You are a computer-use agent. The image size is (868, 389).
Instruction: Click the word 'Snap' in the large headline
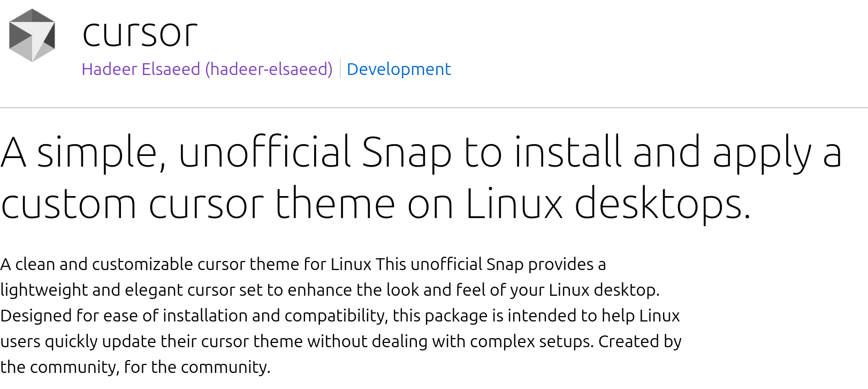coord(407,153)
